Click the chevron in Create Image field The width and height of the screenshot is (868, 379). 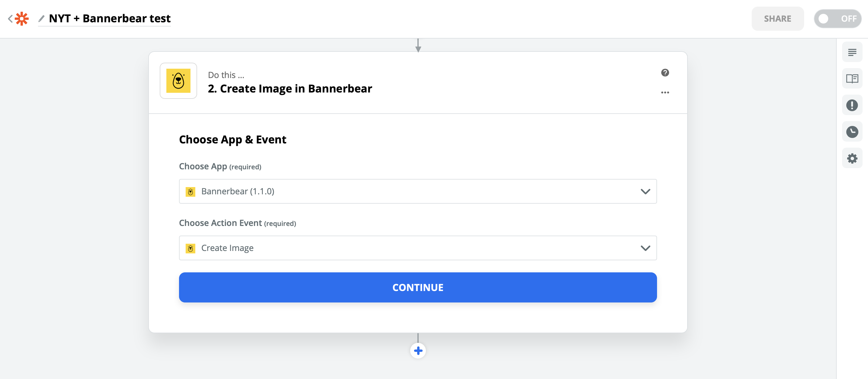[645, 248]
